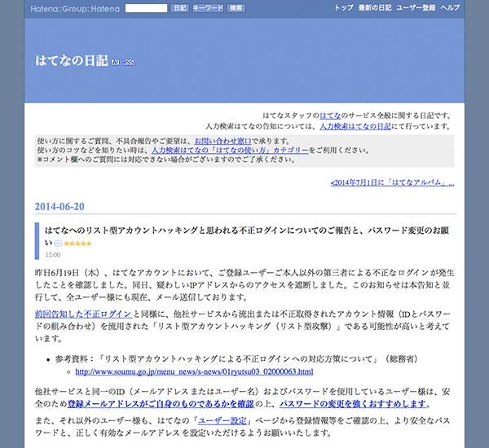Click the small AI badge beside the title
This screenshot has height=448, width=489.
tap(115, 62)
